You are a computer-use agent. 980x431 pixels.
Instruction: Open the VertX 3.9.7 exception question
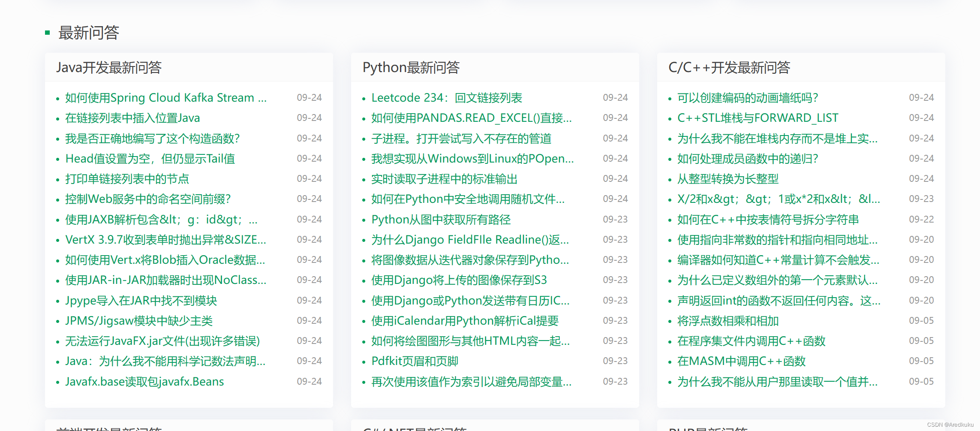coord(165,240)
